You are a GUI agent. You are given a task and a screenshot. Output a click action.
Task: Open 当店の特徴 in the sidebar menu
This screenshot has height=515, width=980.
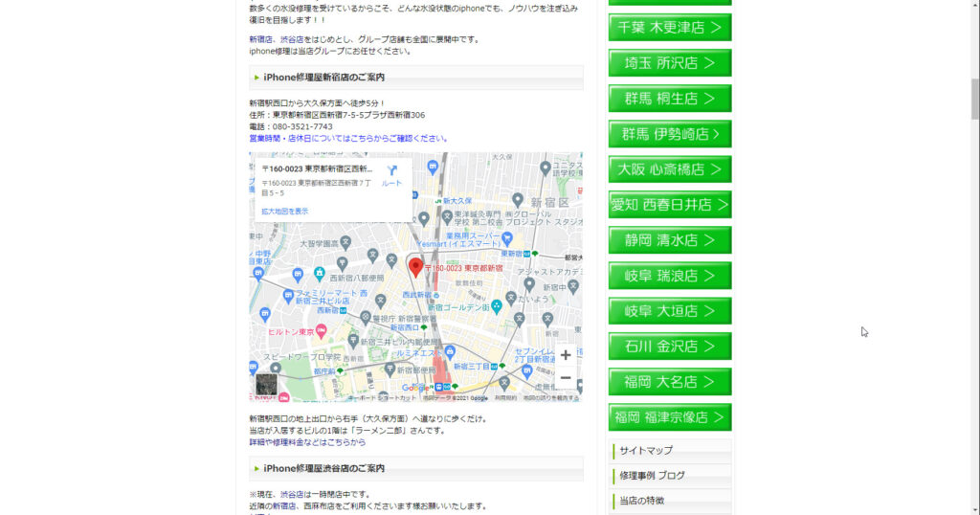tap(670, 501)
